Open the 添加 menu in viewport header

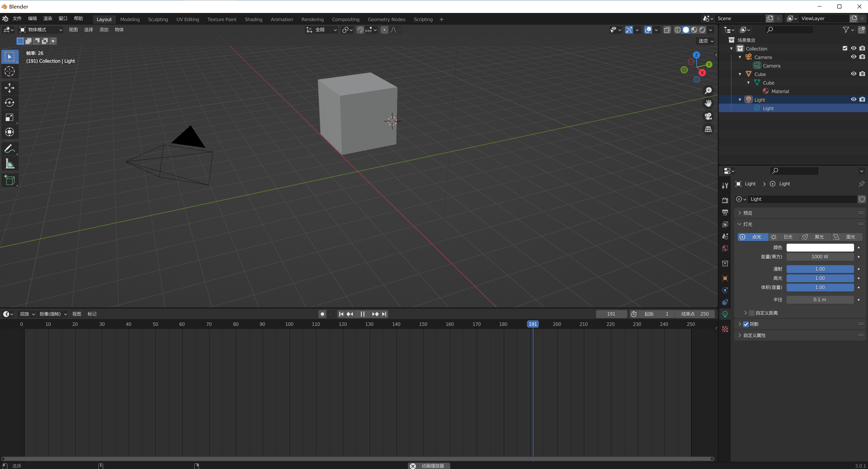coord(104,30)
